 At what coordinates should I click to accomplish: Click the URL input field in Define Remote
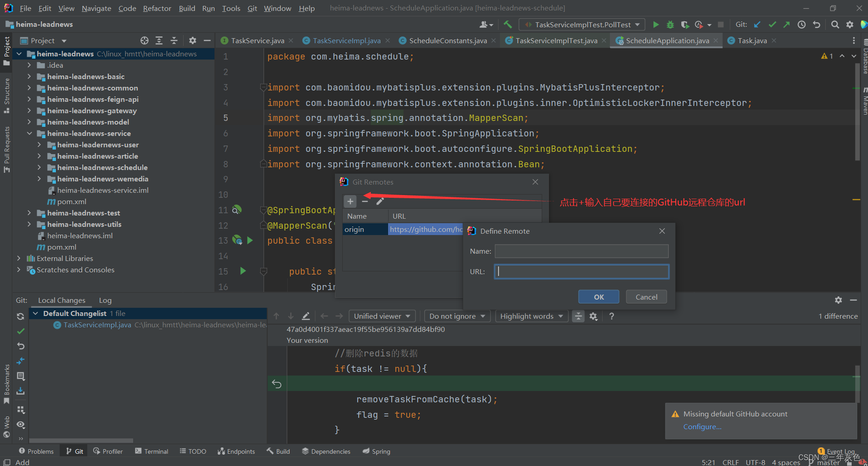point(581,271)
